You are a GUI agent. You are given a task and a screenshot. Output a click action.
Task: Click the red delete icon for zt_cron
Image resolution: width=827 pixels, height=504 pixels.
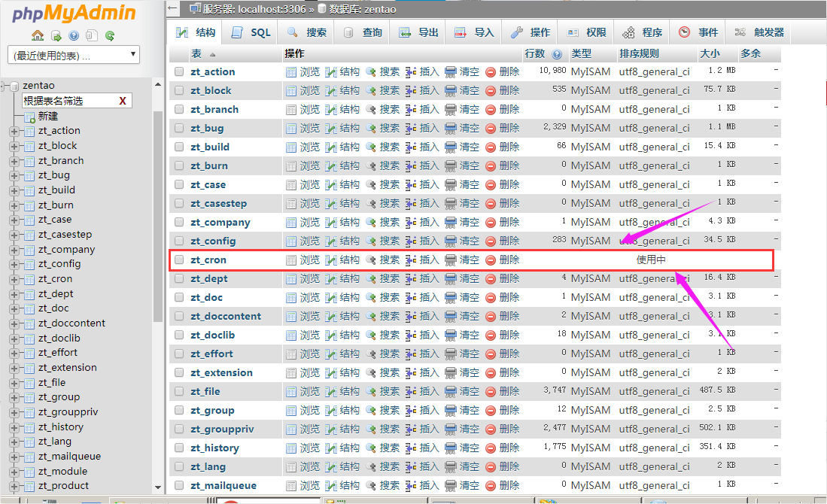[491, 260]
